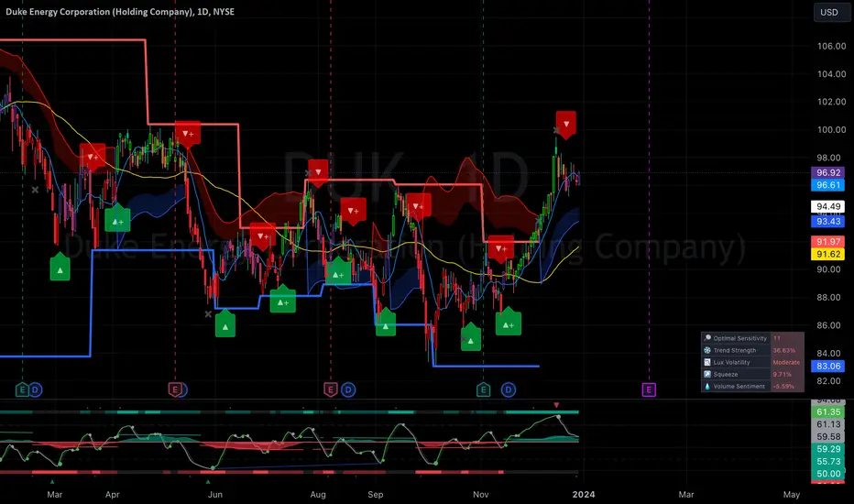This screenshot has height=504, width=854.
Task: Click the red sell+ signal in mid-November
Action: (500, 248)
